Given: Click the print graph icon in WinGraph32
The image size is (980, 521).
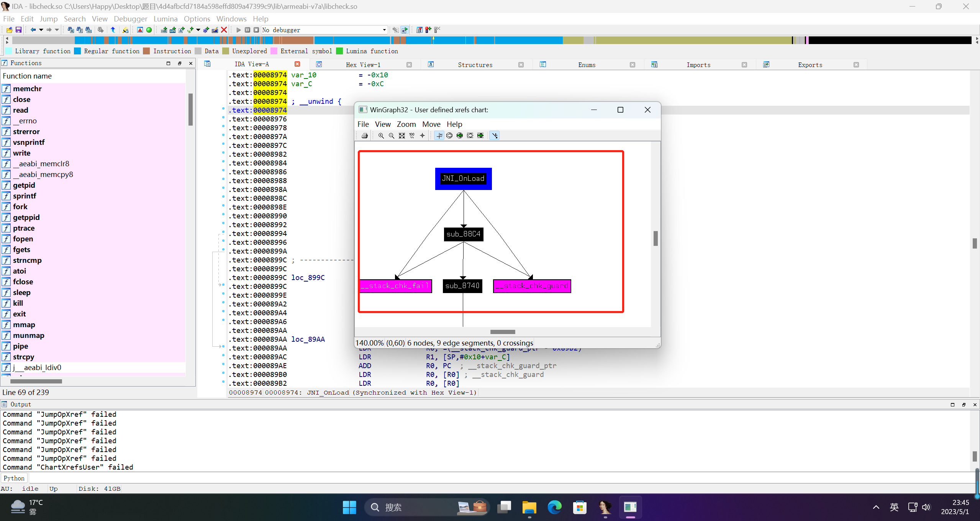Looking at the screenshot, I should click(x=364, y=136).
